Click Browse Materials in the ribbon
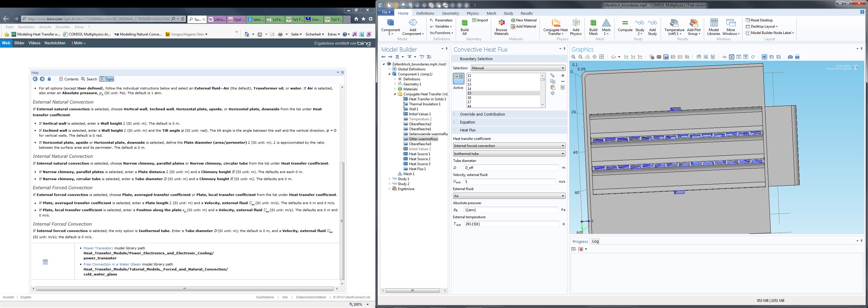 point(501,27)
